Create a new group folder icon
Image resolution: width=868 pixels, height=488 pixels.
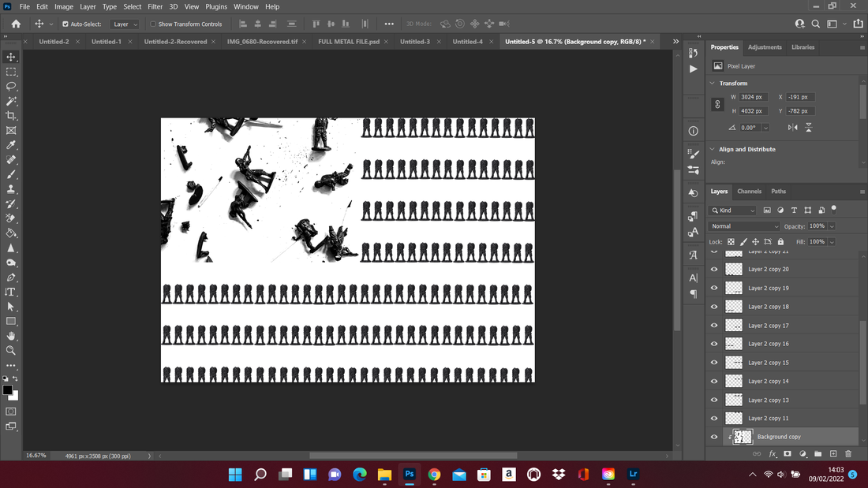817,453
